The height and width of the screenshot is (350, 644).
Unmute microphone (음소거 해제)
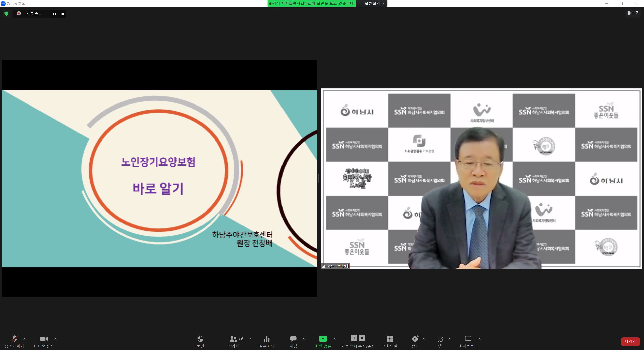pyautogui.click(x=14, y=339)
